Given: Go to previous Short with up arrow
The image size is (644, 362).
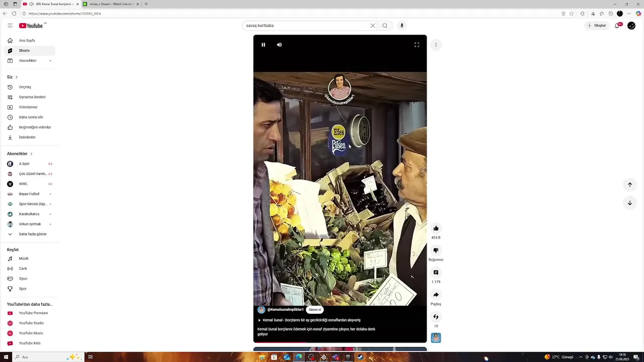Looking at the screenshot, I should (629, 185).
